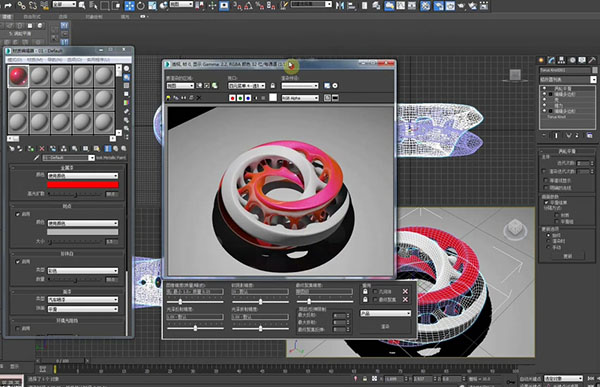Screen dimensions: 600x387
Task: Open Material Editor Utilities menu
Action: [98, 60]
